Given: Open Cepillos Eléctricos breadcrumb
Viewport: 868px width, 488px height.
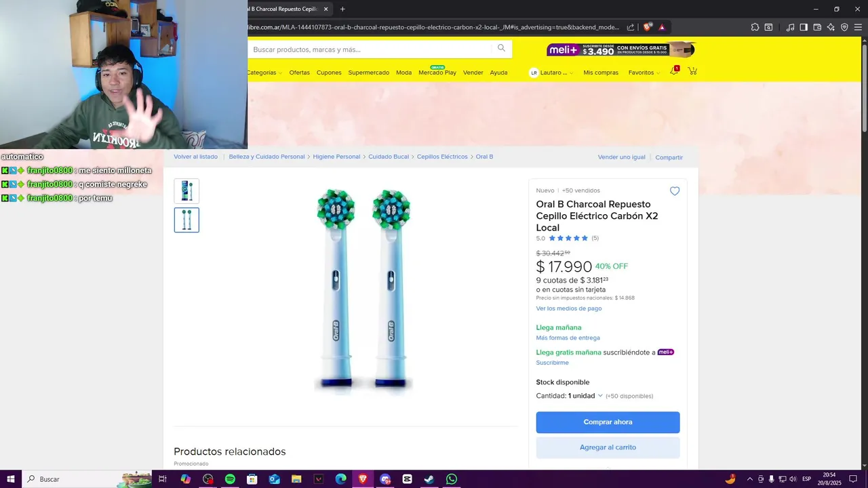Looking at the screenshot, I should (442, 157).
